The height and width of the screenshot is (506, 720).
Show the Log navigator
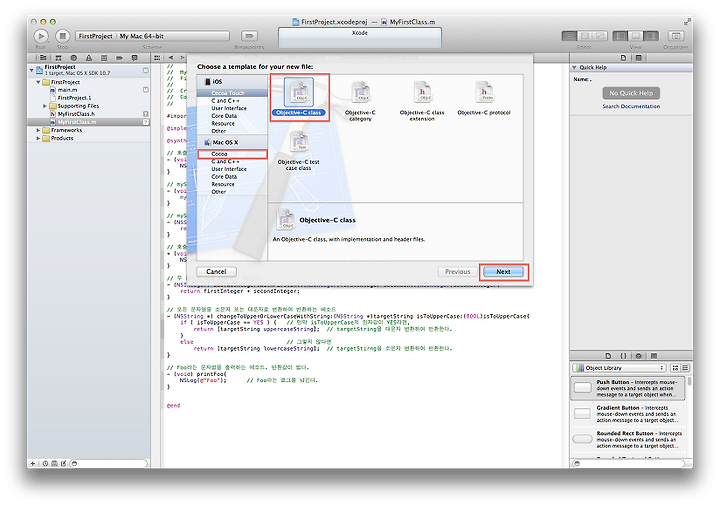click(135, 58)
